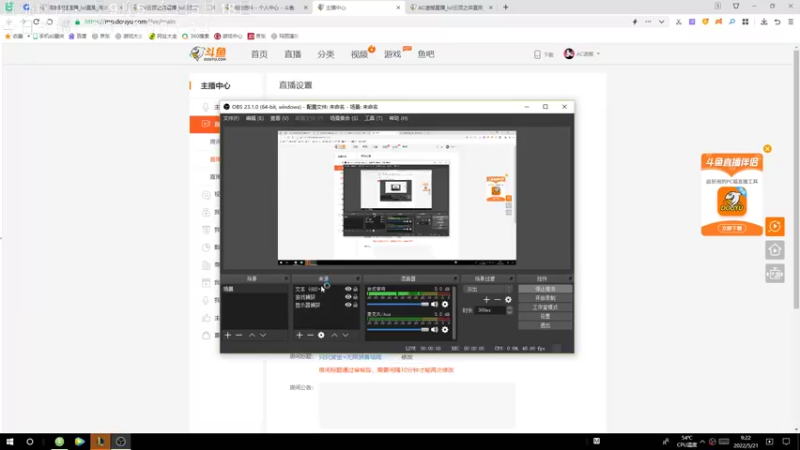Move scene down in the Scenes panel

(263, 335)
